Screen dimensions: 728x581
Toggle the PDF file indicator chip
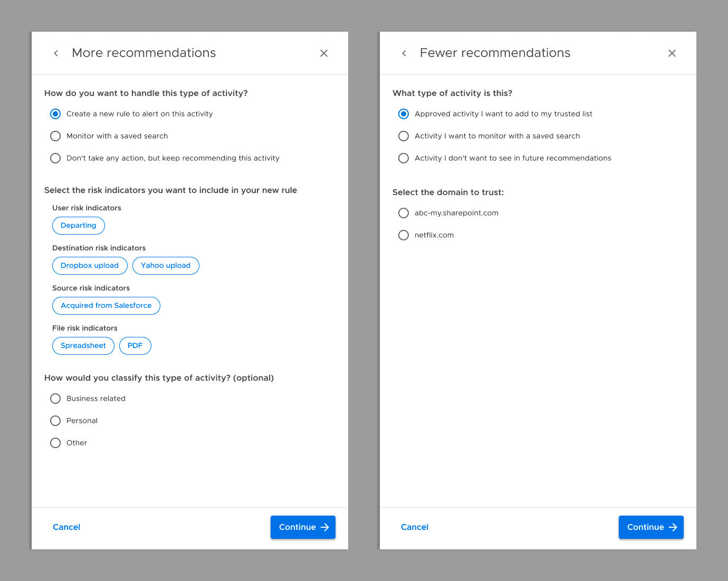point(135,346)
